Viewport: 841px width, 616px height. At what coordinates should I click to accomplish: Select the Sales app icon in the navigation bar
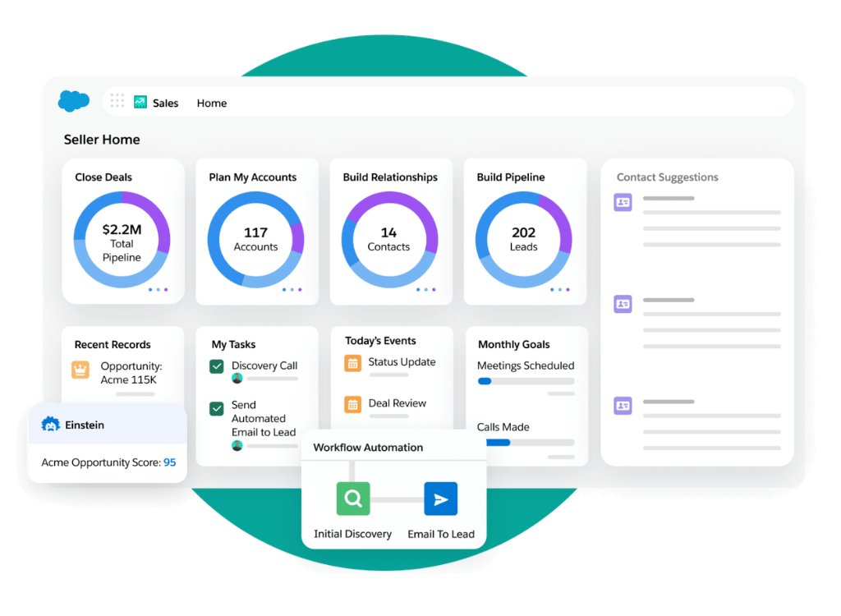140,101
